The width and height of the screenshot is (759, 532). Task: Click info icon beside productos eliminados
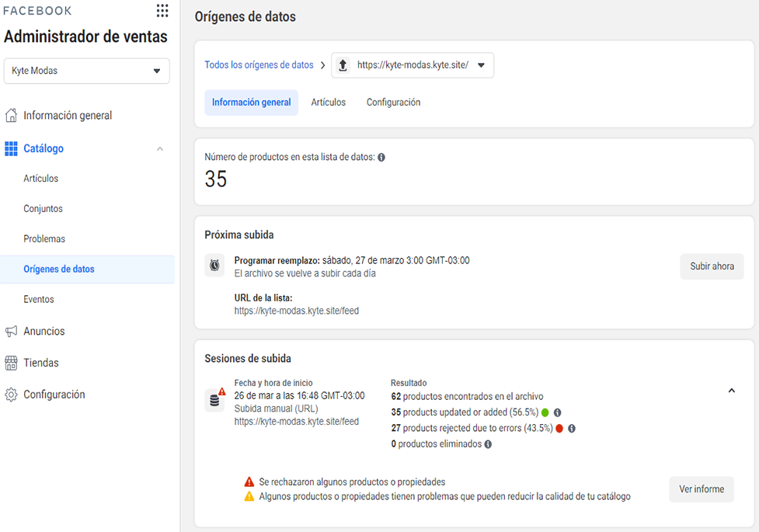(488, 444)
